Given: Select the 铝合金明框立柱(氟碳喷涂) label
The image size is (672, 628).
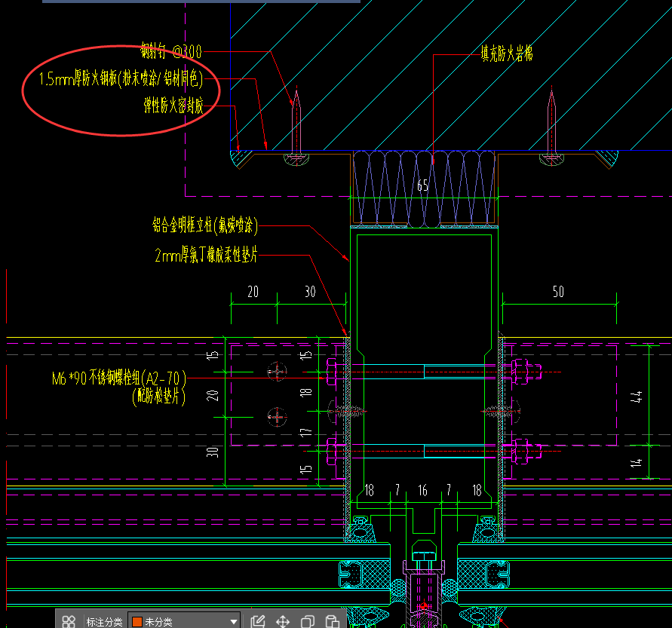Looking at the screenshot, I should 205,225.
